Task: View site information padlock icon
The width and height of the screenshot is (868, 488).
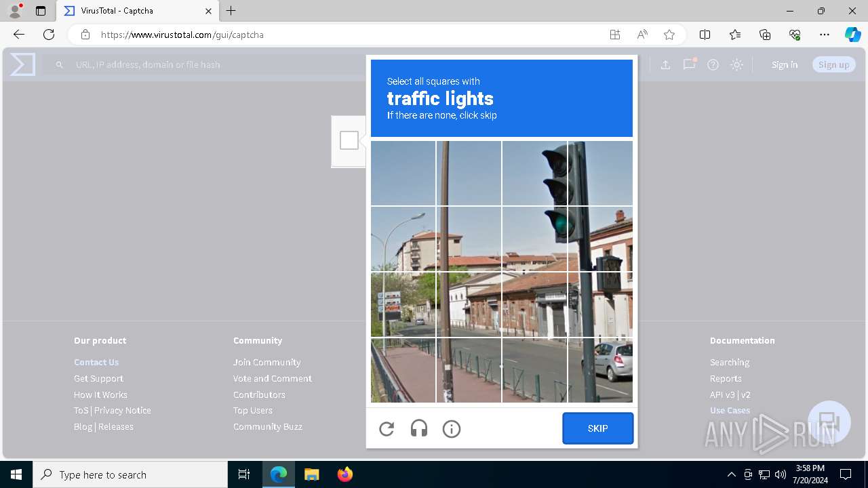Action: click(85, 35)
